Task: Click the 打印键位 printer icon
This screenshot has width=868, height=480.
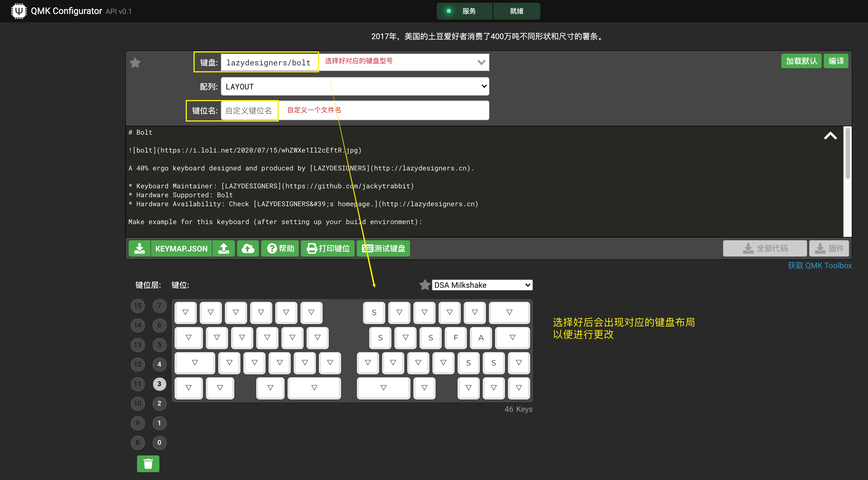Action: pos(312,248)
